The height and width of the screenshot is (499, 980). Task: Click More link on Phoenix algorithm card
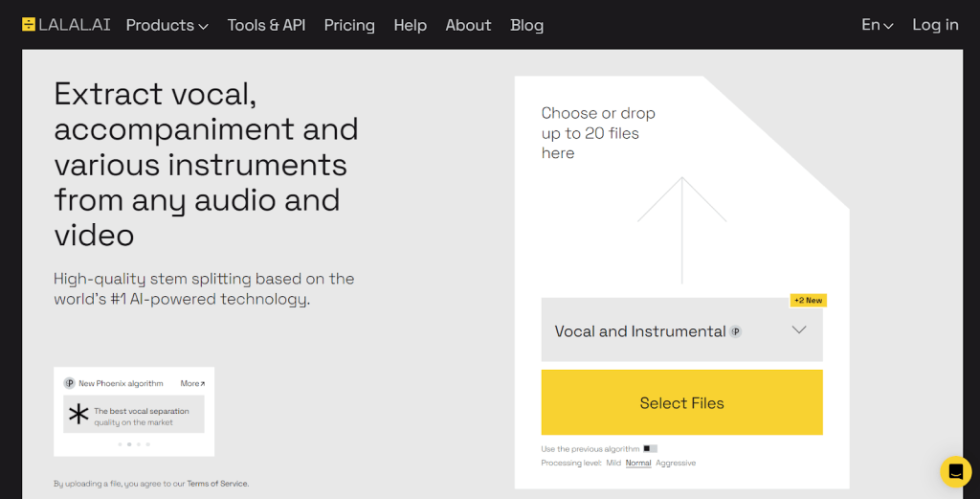(192, 383)
